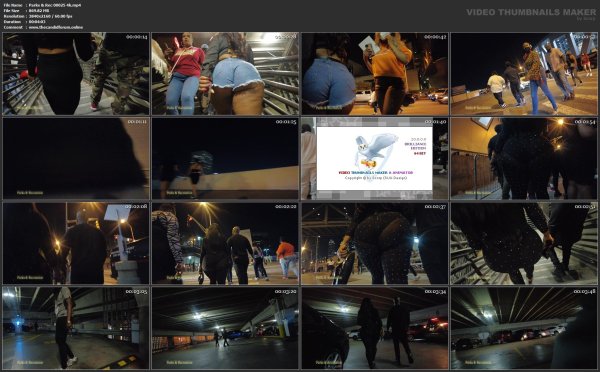The image size is (600, 372).
Task: Open the thumbnail stamped 00:00:14
Action: (x=76, y=74)
